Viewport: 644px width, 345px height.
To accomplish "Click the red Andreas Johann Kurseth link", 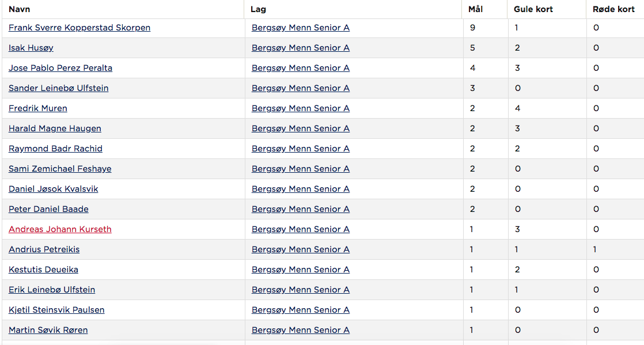I will point(60,229).
